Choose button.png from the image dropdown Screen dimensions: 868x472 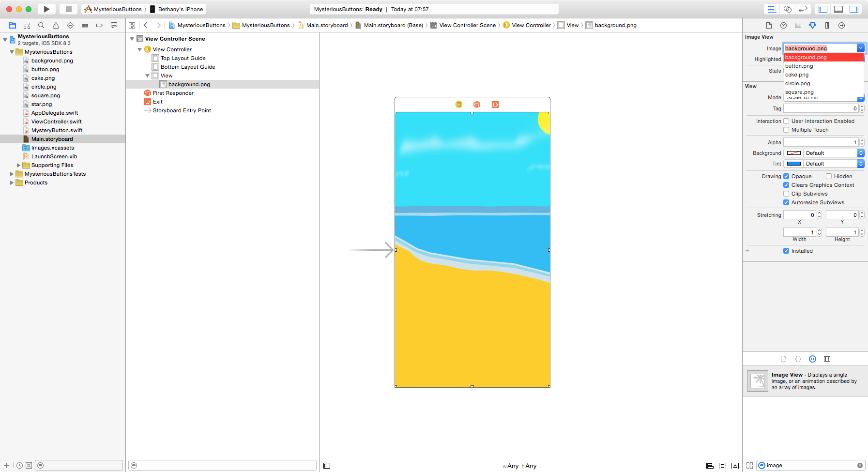(823, 66)
